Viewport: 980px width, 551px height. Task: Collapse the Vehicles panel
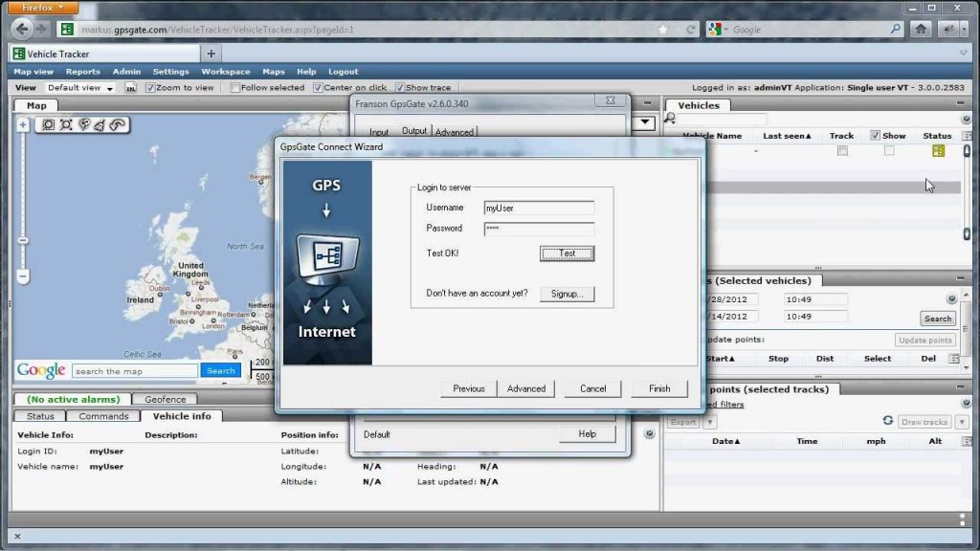point(960,103)
